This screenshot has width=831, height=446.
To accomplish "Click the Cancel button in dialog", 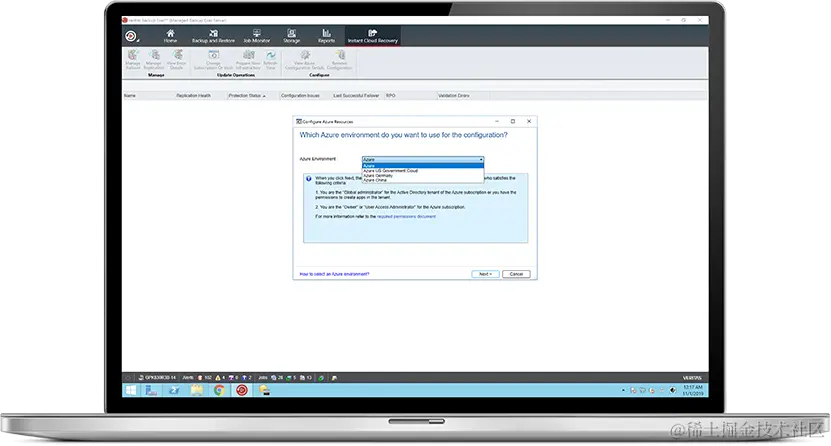I will tap(516, 274).
